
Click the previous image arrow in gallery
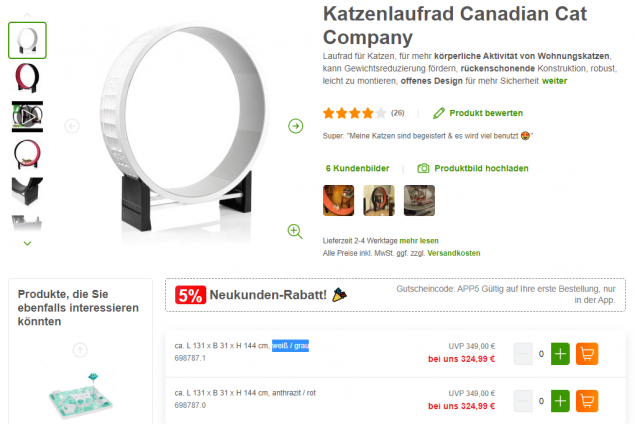coord(72,126)
